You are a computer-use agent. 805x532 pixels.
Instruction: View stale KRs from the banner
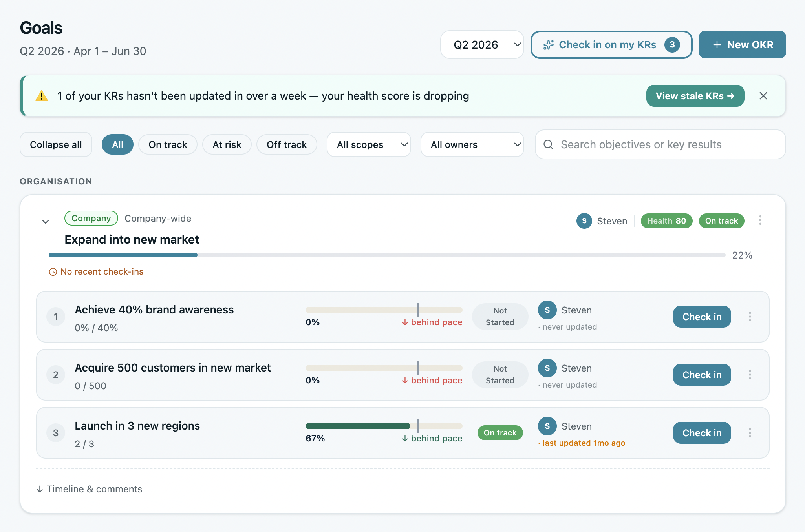tap(695, 96)
